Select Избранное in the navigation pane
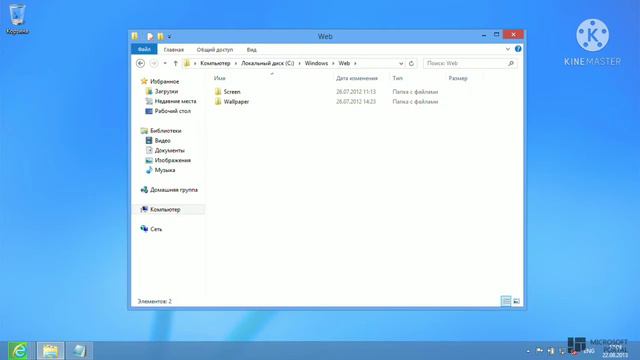Viewport: 640px width, 360px height. point(164,82)
